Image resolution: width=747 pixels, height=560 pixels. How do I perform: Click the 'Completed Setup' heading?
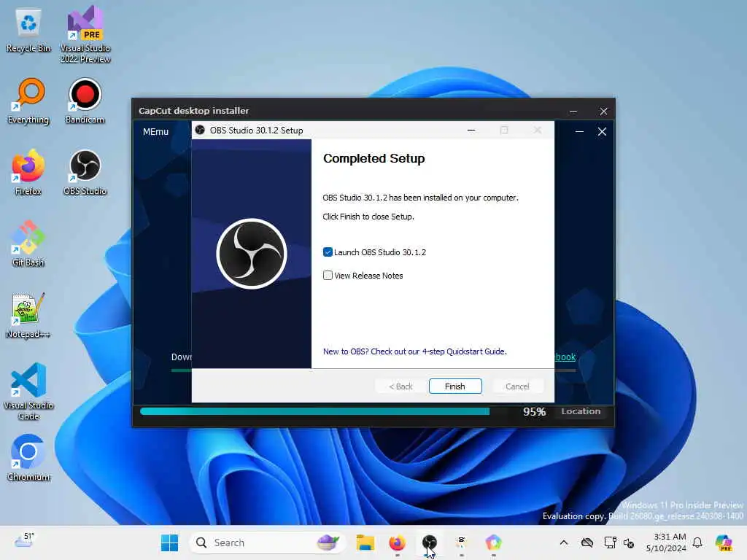coord(374,158)
